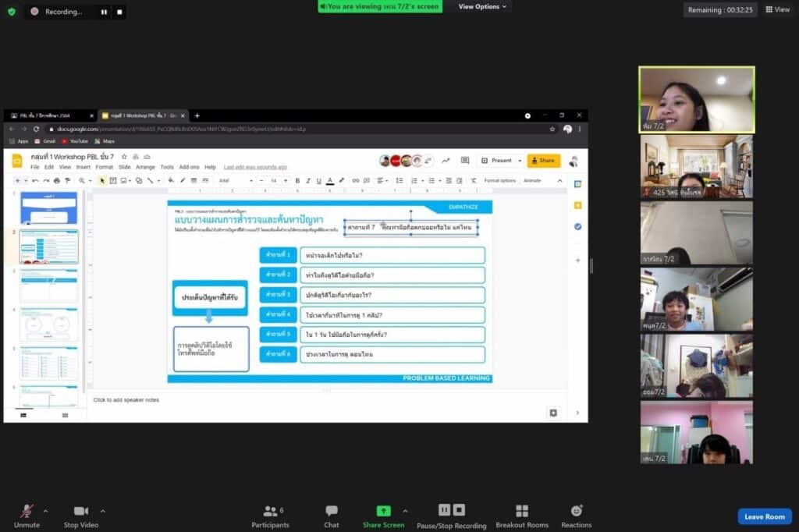The width and height of the screenshot is (799, 532).
Task: Open the Insert menu in Google Slides
Action: (83, 167)
